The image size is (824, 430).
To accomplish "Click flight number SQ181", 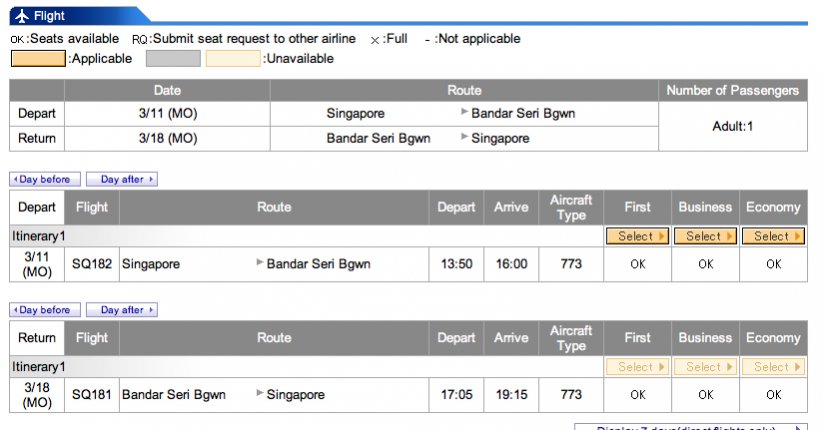I will (91, 394).
